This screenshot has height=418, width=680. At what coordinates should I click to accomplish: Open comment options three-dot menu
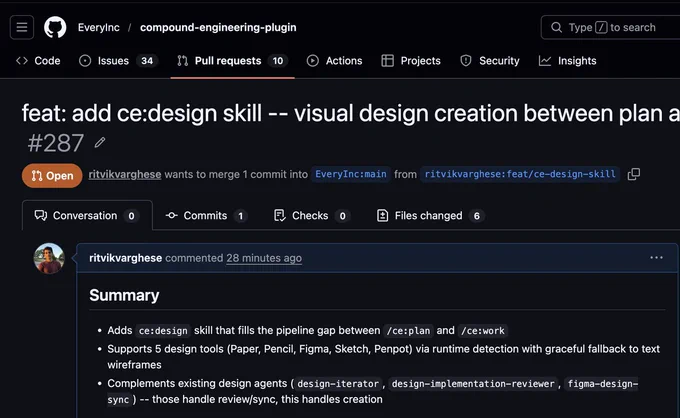(657, 258)
